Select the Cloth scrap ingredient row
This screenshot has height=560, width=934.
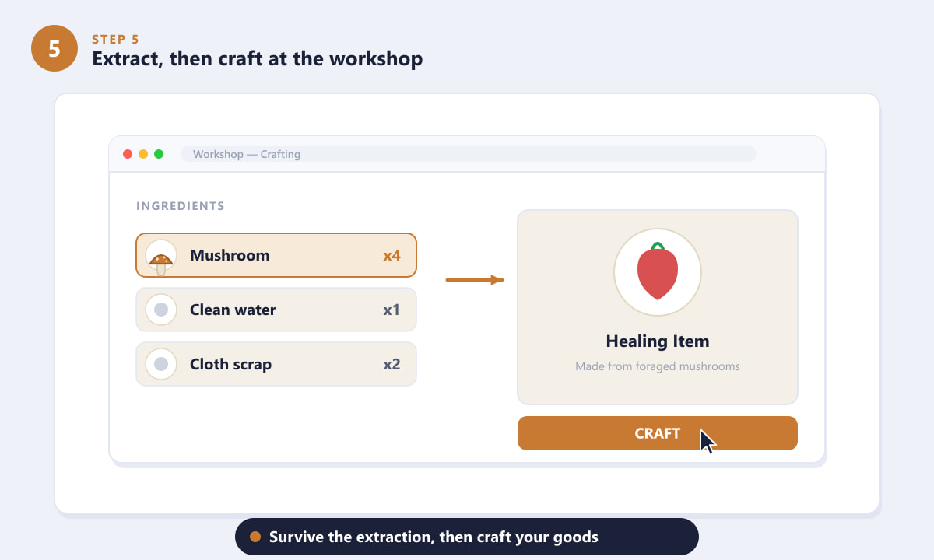coord(276,364)
